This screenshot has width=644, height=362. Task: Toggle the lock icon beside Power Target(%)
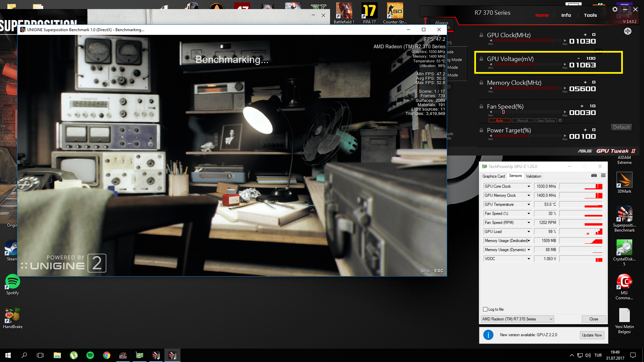(x=481, y=130)
